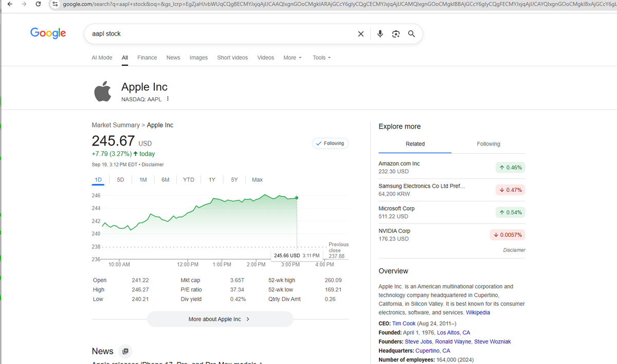
Task: Select the 5Y chart range
Action: pos(234,180)
